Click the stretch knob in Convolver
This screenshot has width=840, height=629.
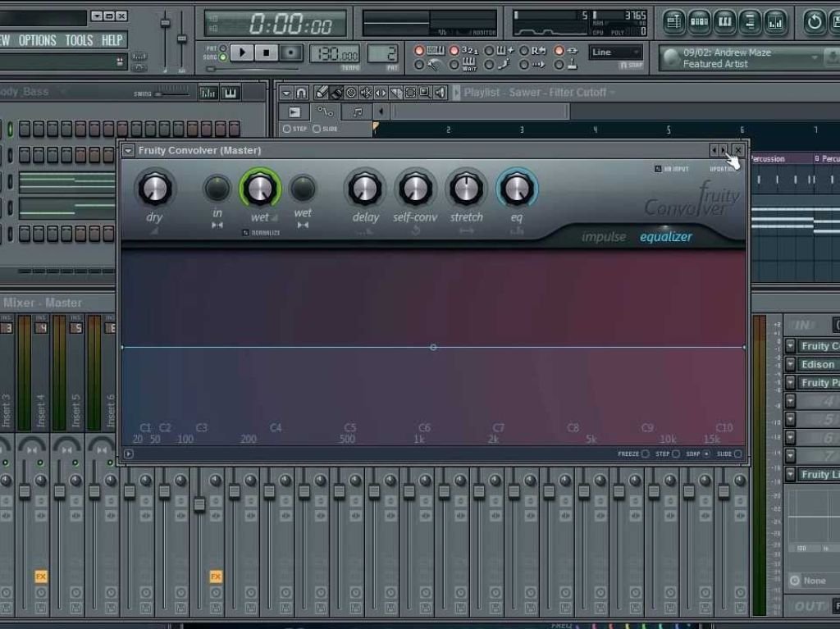(x=466, y=189)
